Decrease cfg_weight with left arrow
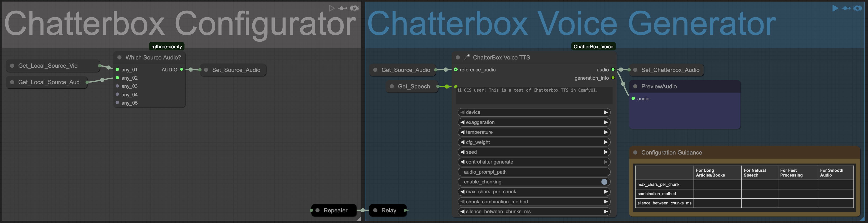This screenshot has width=868, height=223. 463,142
